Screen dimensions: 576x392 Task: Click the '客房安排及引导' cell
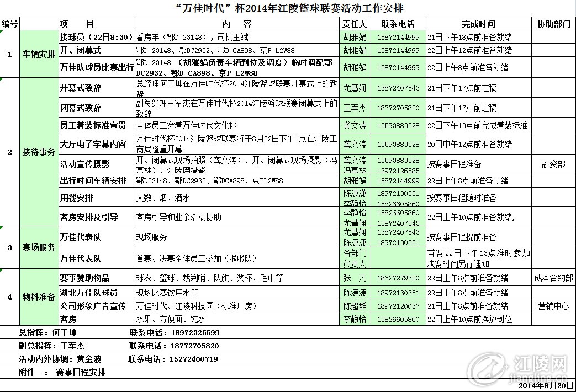97,217
